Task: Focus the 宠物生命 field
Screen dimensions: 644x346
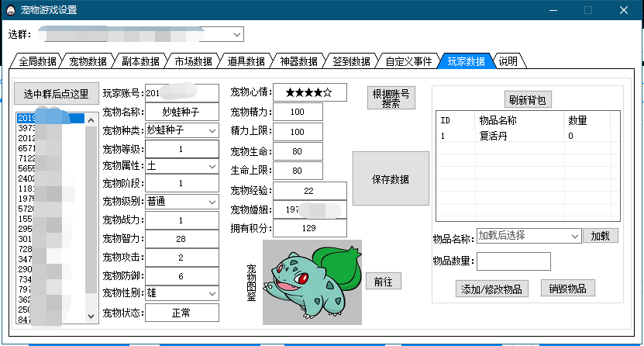Action: click(x=298, y=151)
